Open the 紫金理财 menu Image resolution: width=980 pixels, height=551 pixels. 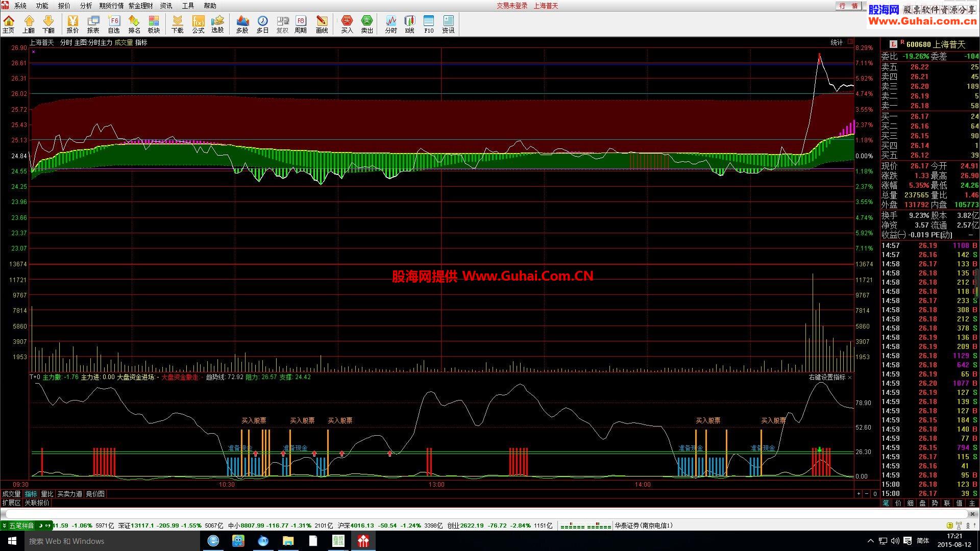tap(140, 6)
